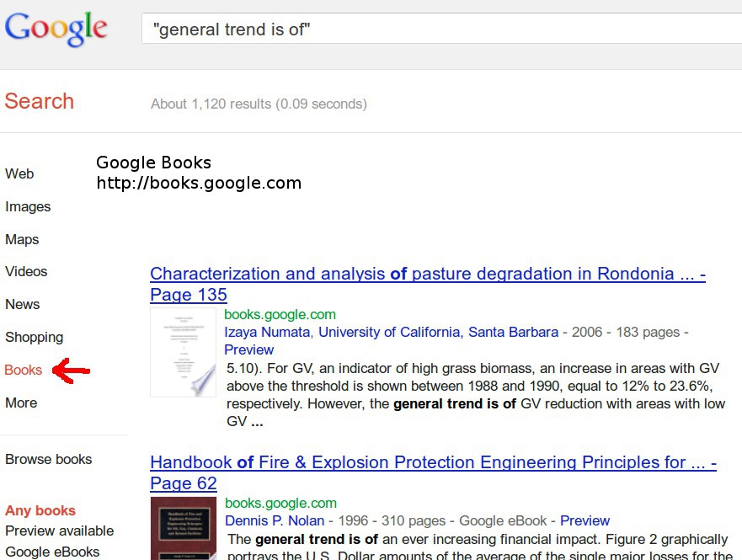Select the Books category in sidebar
This screenshot has height=560, width=742.
pos(24,370)
